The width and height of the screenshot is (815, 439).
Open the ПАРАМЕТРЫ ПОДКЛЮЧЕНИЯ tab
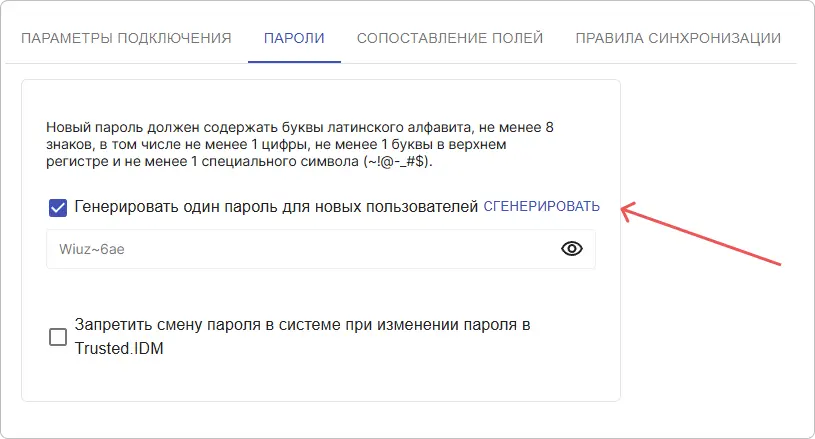[126, 38]
